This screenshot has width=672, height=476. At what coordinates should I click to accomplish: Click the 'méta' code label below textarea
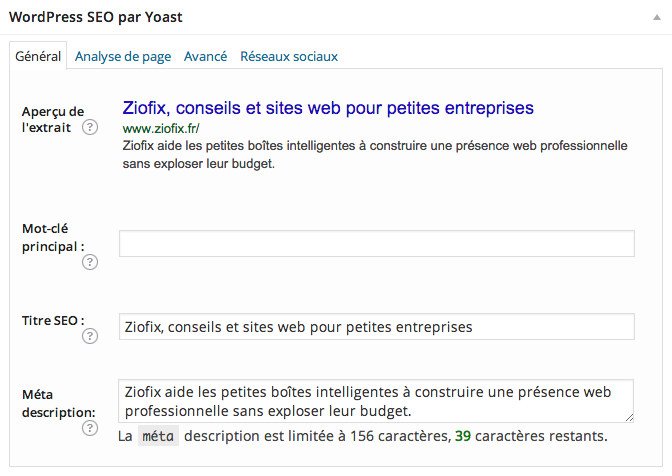click(158, 436)
